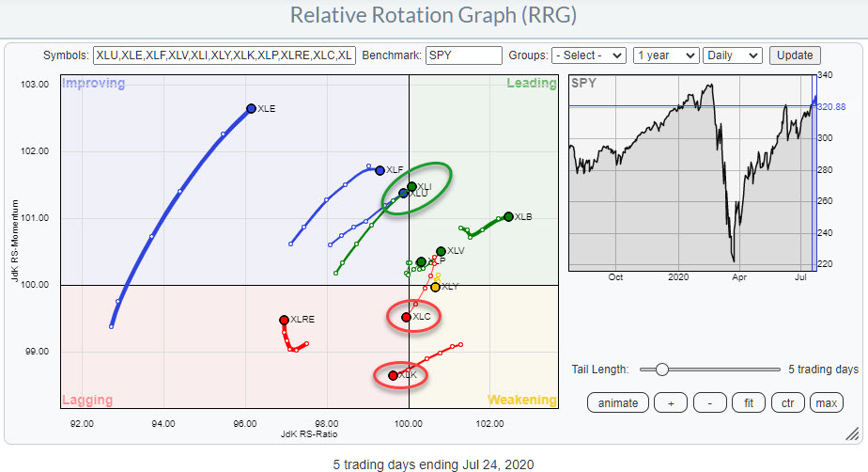
Task: Select the XLF sector dot
Action: click(380, 170)
